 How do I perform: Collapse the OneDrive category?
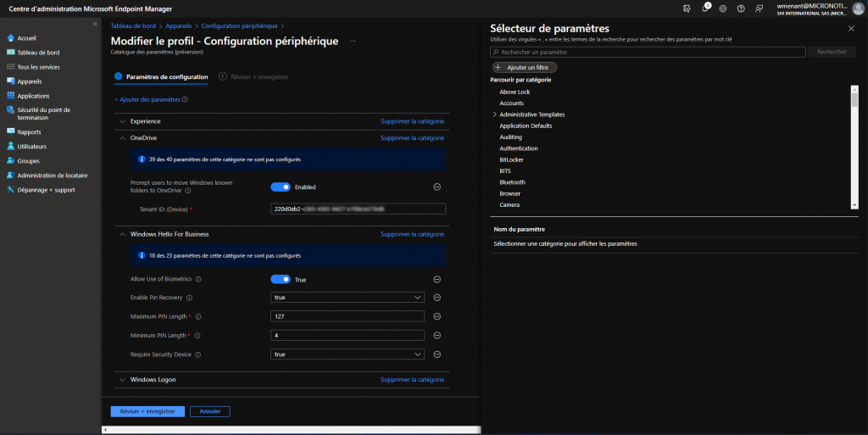122,138
